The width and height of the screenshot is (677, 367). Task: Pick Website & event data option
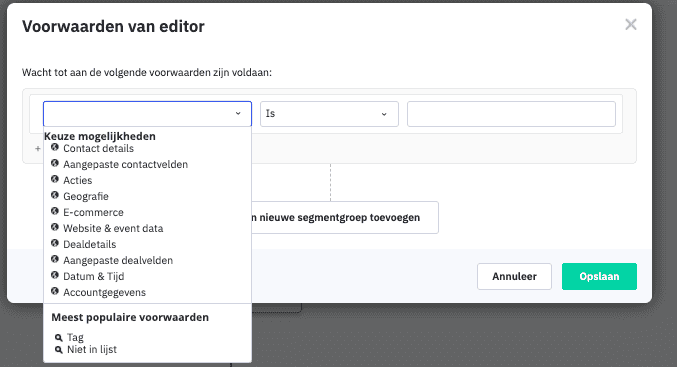(113, 228)
